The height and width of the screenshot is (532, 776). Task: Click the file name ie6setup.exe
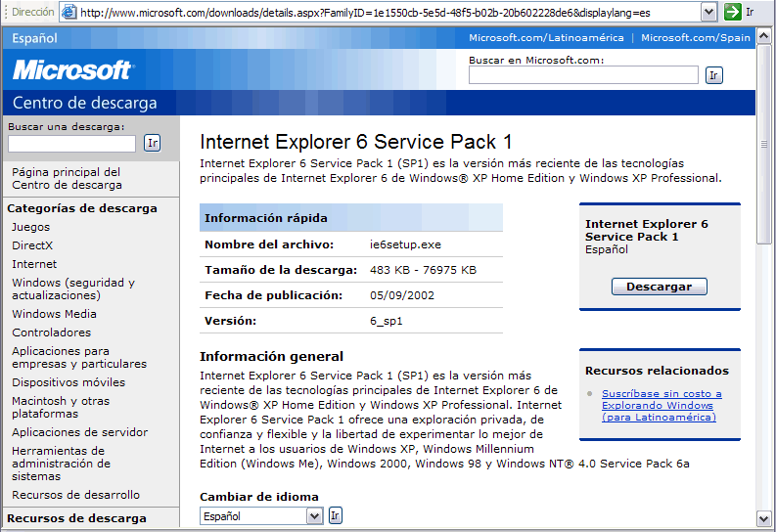pos(405,244)
